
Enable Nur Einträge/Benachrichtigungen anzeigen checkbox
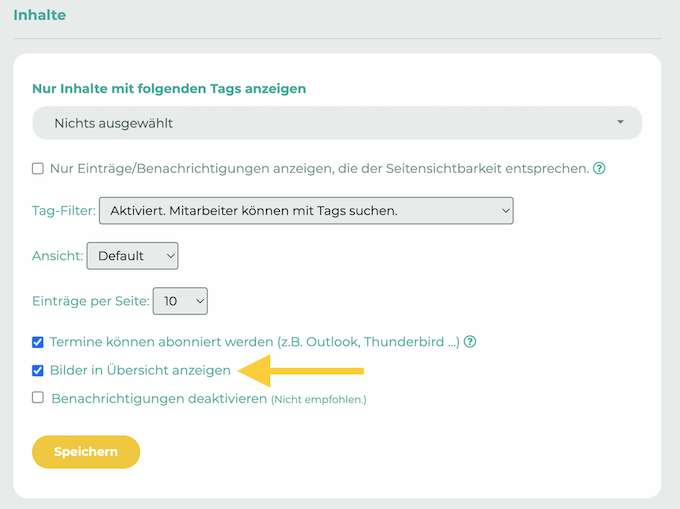pyautogui.click(x=38, y=168)
